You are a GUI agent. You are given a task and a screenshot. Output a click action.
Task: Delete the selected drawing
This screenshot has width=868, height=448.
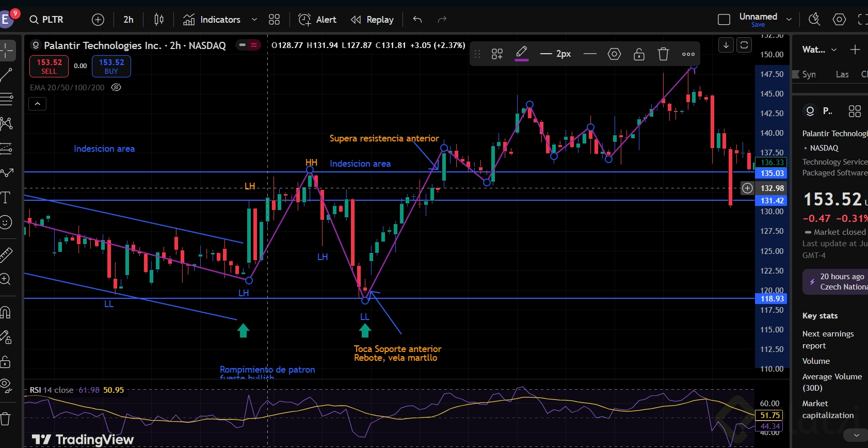point(664,54)
